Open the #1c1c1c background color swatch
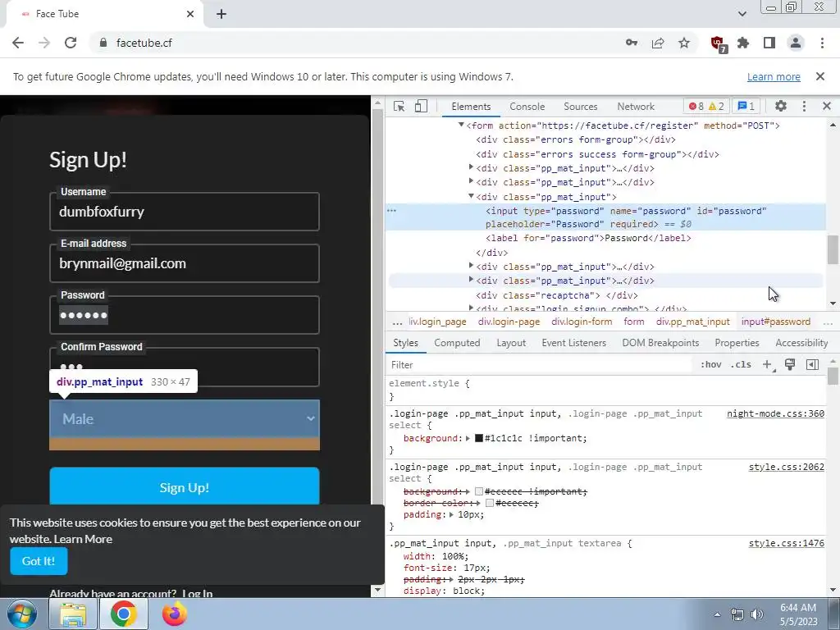The width and height of the screenshot is (840, 630). tap(479, 438)
